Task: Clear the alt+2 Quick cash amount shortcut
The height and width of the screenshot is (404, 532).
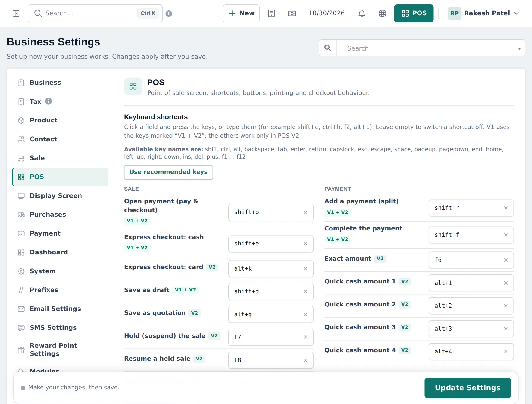Action: pyautogui.click(x=506, y=306)
